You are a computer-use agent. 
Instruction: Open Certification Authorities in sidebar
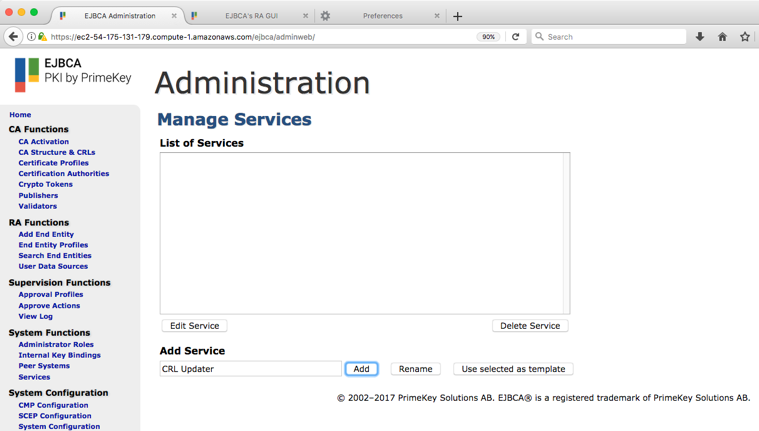tap(63, 174)
